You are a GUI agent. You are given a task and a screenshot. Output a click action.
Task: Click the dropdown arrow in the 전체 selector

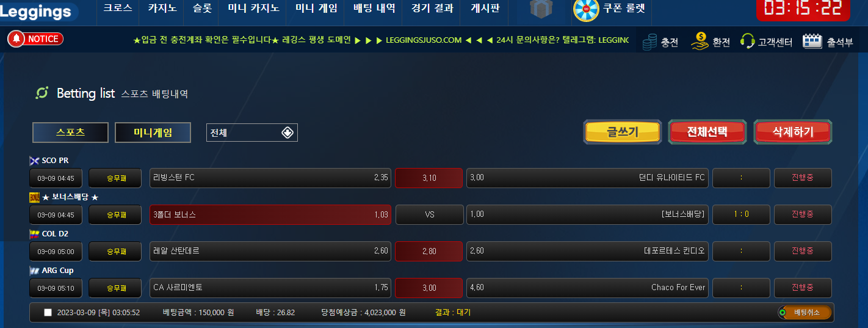click(288, 133)
